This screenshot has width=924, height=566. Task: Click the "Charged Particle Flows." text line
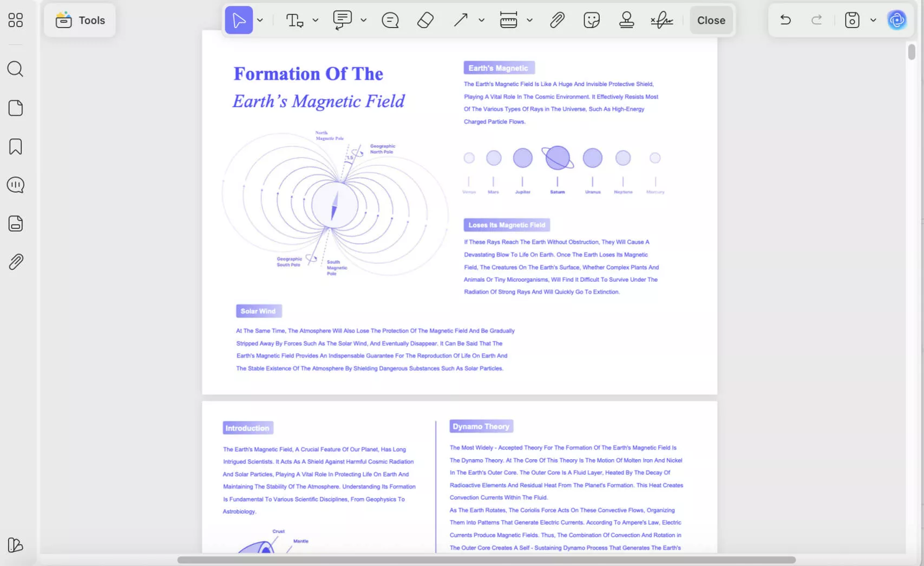coord(495,121)
